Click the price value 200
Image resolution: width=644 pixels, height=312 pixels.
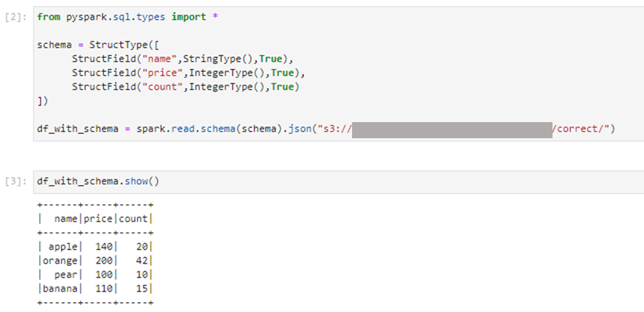104,260
